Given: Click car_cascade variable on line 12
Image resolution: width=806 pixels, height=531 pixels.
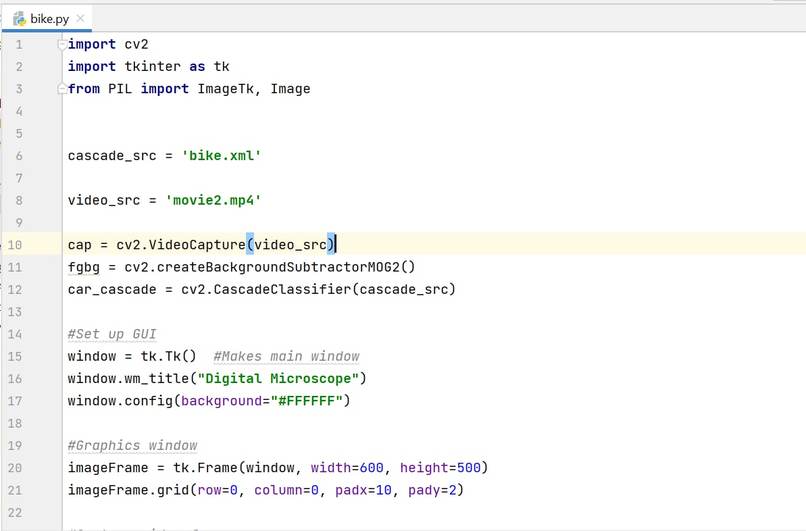Looking at the screenshot, I should click(112, 289).
